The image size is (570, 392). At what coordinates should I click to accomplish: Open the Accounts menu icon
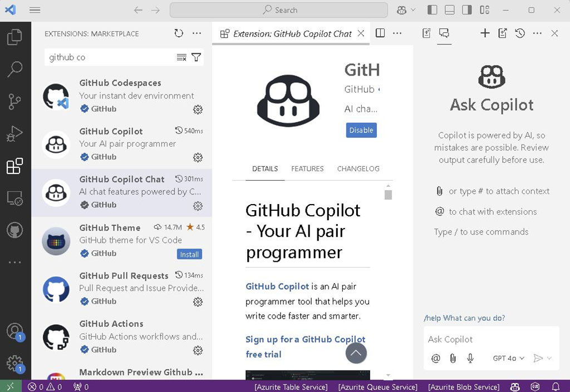[x=14, y=331]
